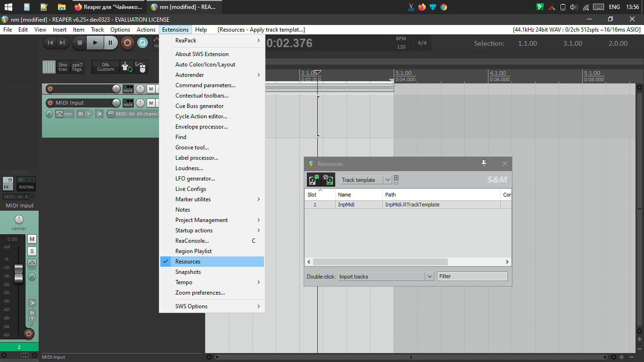Click the Dfk Custom toolbar button
This screenshot has width=644, height=362.
click(106, 67)
